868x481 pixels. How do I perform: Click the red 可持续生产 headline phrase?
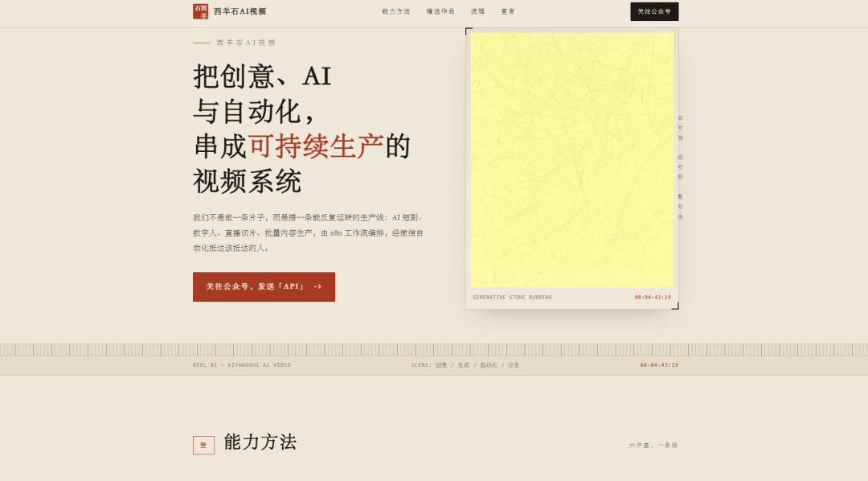[x=316, y=146]
